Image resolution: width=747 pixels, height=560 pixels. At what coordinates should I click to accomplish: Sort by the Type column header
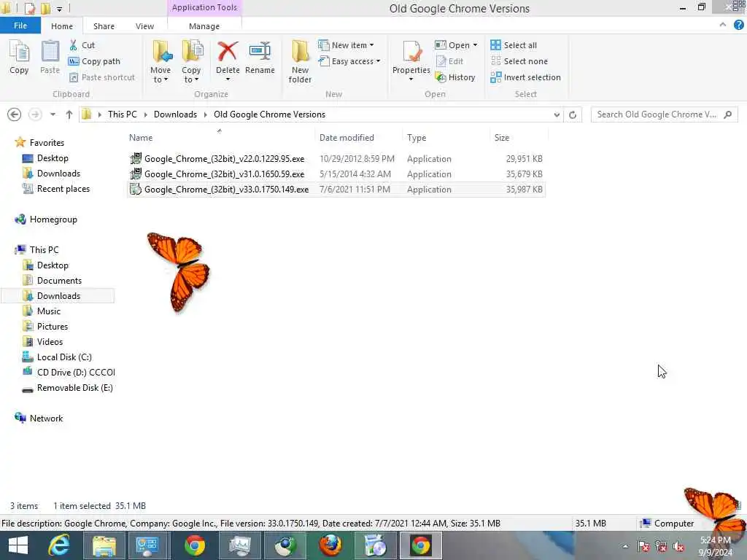click(417, 138)
